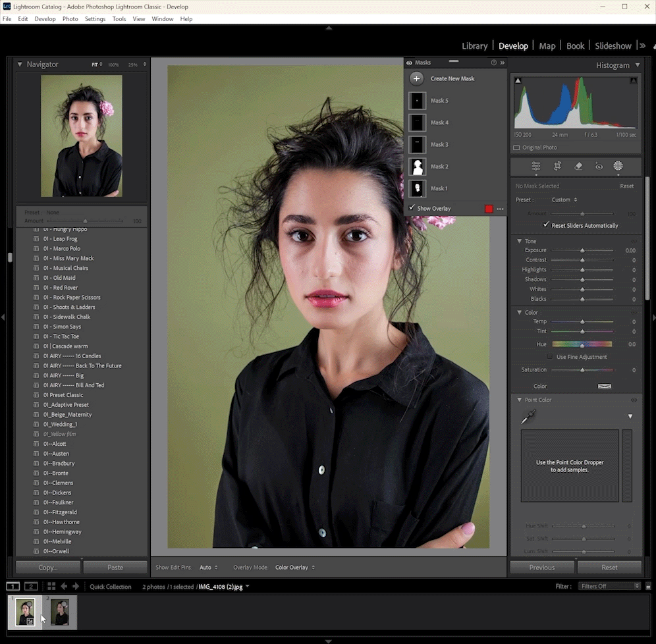Screen dimensions: 656x644
Task: Select the Edit sliders tool icon
Action: [535, 166]
